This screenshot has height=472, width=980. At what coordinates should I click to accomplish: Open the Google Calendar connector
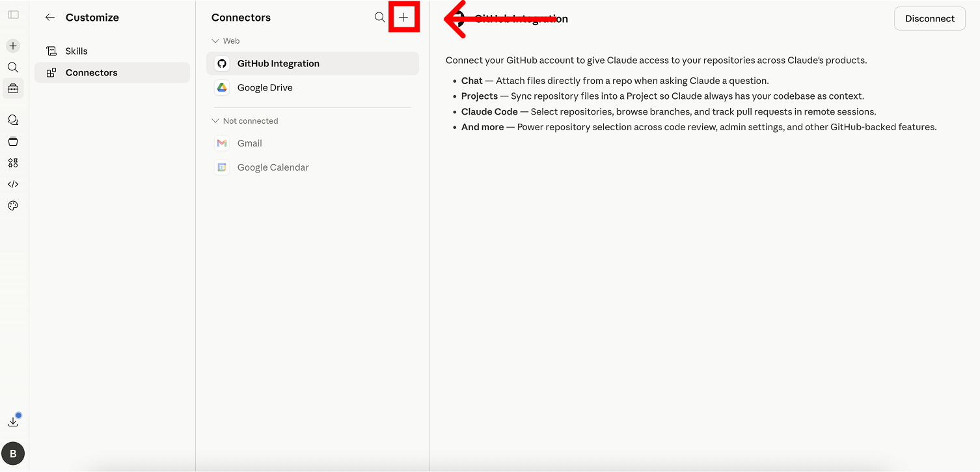[x=312, y=167]
